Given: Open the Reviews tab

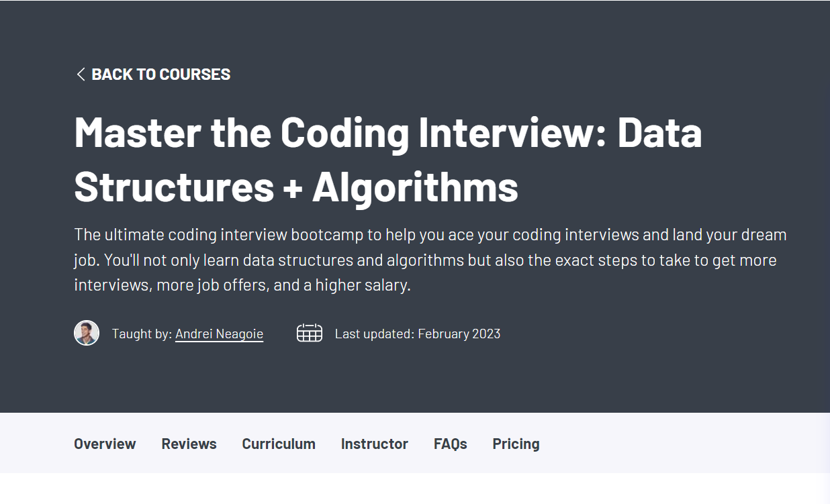Looking at the screenshot, I should [x=189, y=444].
